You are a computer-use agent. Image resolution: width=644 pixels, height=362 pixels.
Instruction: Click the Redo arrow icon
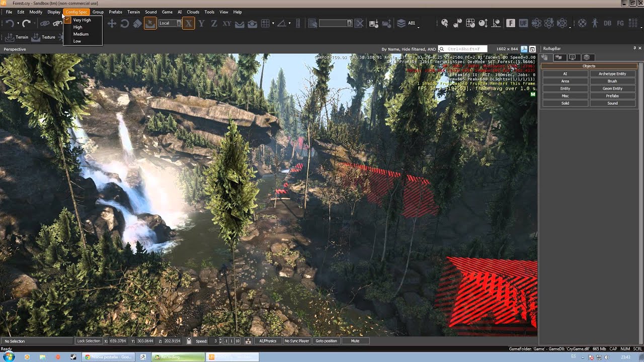coord(26,23)
